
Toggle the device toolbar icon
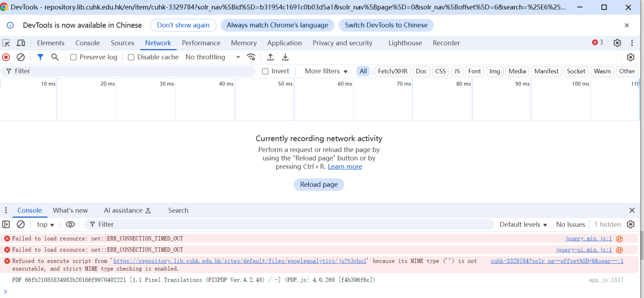click(21, 43)
